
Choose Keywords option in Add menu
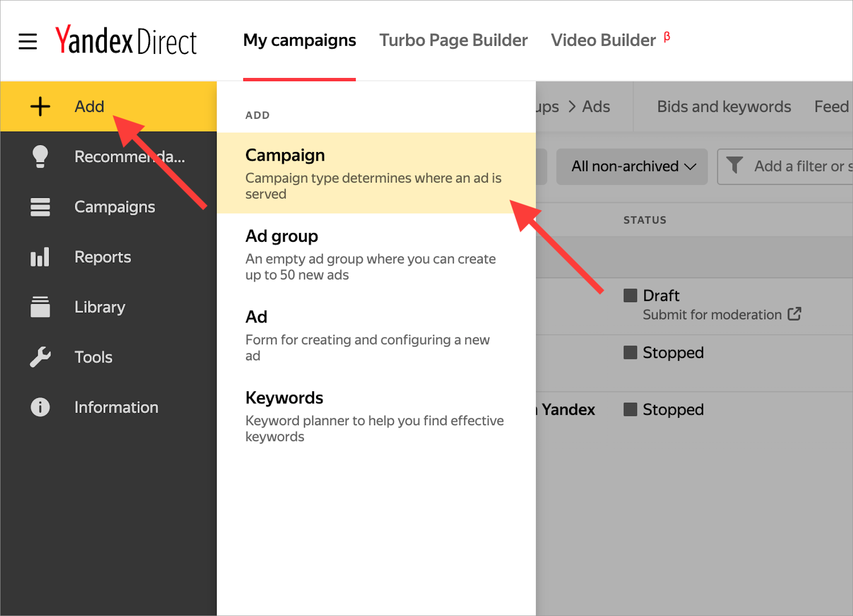tap(376, 416)
